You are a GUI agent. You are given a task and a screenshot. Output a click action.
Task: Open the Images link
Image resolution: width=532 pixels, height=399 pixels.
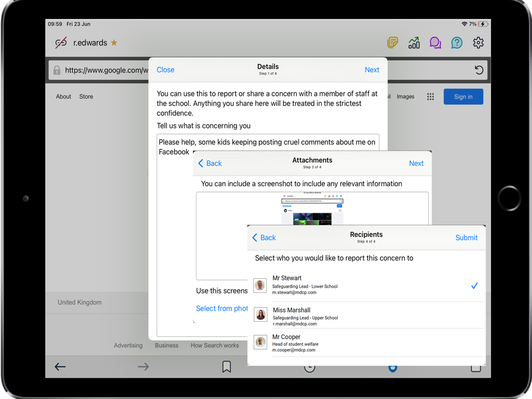tap(405, 97)
